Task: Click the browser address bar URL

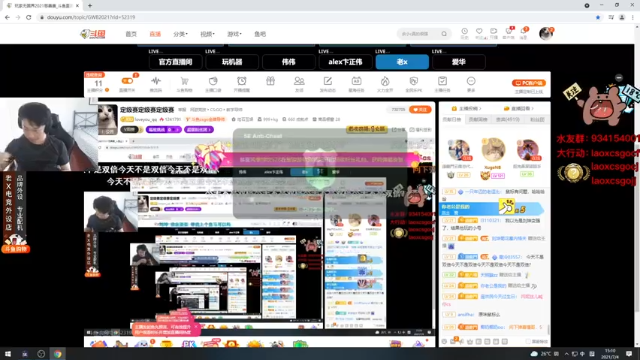Action: [91, 17]
